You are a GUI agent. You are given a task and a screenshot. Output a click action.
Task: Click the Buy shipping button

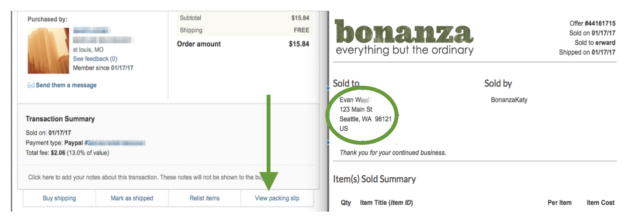pos(59,198)
